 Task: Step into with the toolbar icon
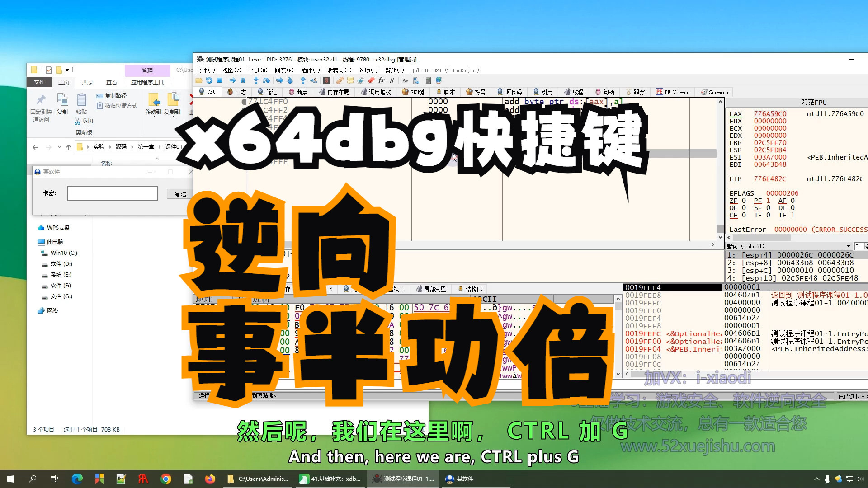pyautogui.click(x=256, y=80)
